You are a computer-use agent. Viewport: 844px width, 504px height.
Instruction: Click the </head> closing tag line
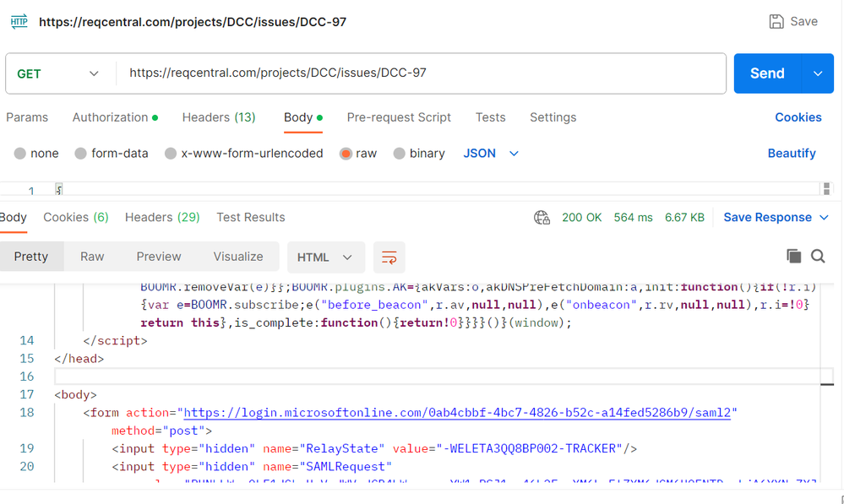[79, 359]
